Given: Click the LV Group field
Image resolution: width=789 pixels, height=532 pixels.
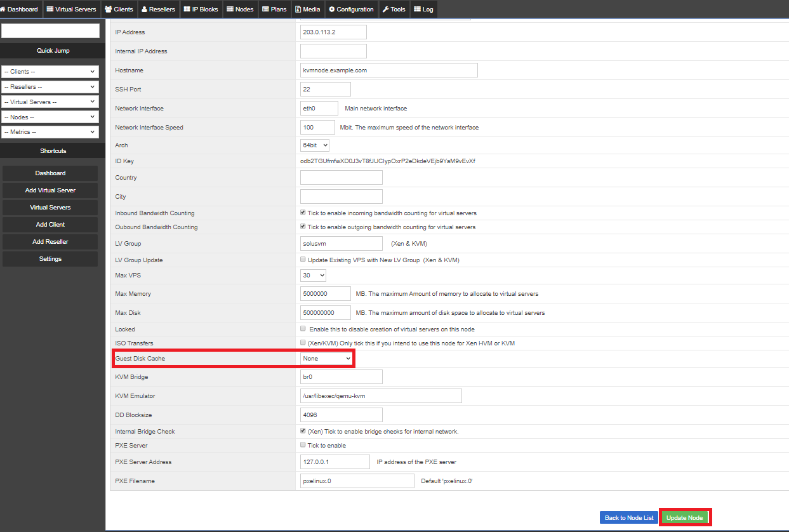Looking at the screenshot, I should [x=341, y=244].
